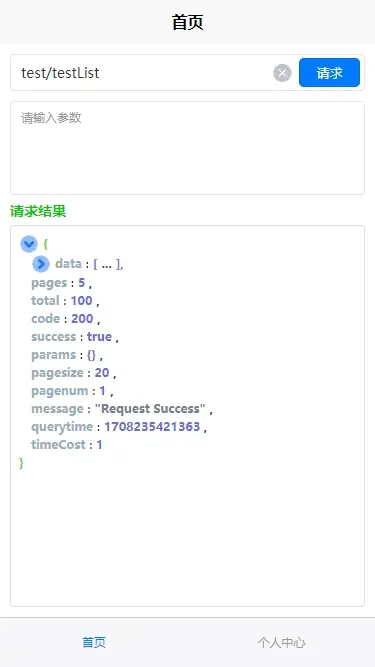Click the "Request Success" message string
This screenshot has width=375, height=667.
pos(151,409)
